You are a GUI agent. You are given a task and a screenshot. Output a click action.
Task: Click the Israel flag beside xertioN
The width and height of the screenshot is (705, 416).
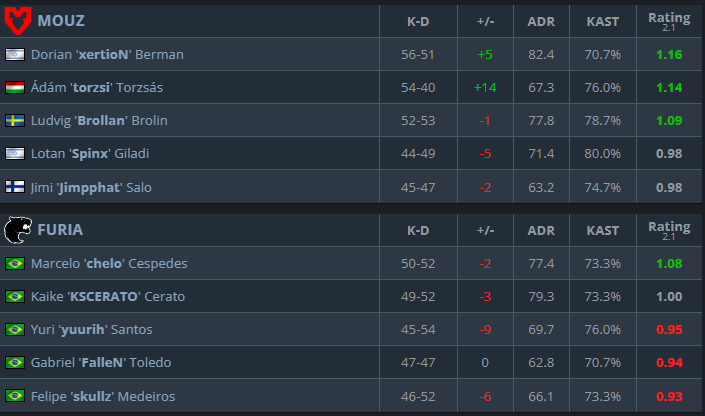(15, 54)
